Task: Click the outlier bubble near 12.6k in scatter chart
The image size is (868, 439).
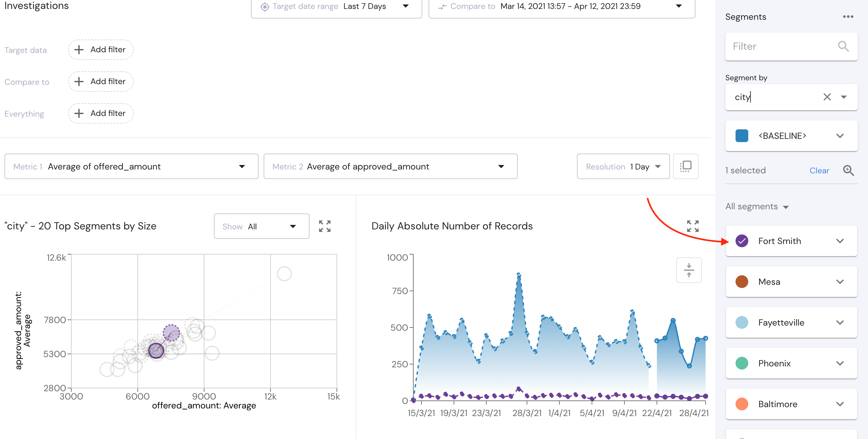Action: [x=284, y=274]
